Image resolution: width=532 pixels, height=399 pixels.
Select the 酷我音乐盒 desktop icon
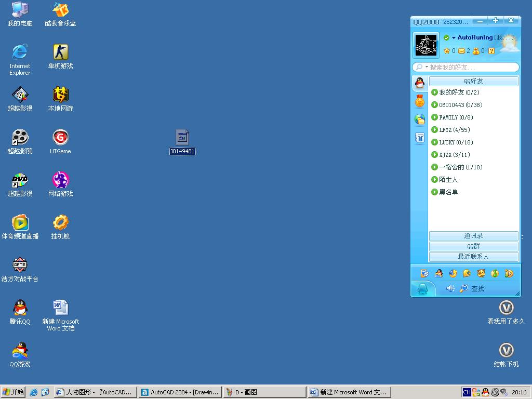60,14
